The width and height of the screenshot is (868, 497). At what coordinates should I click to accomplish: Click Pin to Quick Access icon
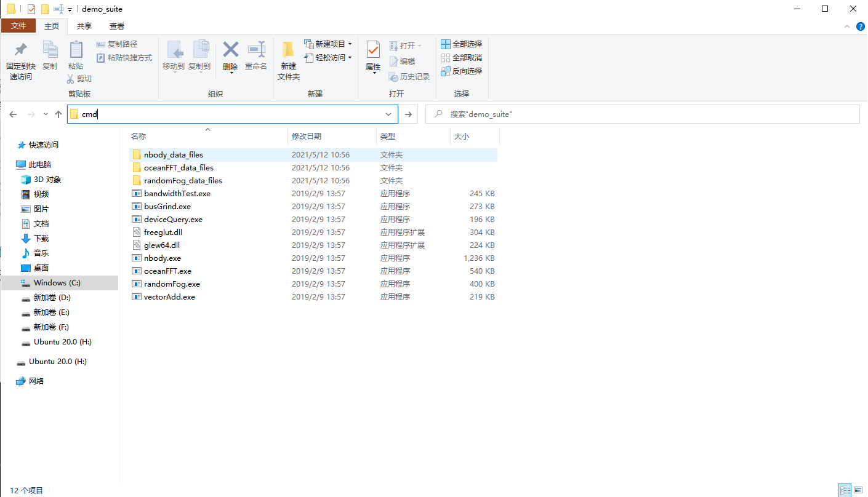point(20,49)
